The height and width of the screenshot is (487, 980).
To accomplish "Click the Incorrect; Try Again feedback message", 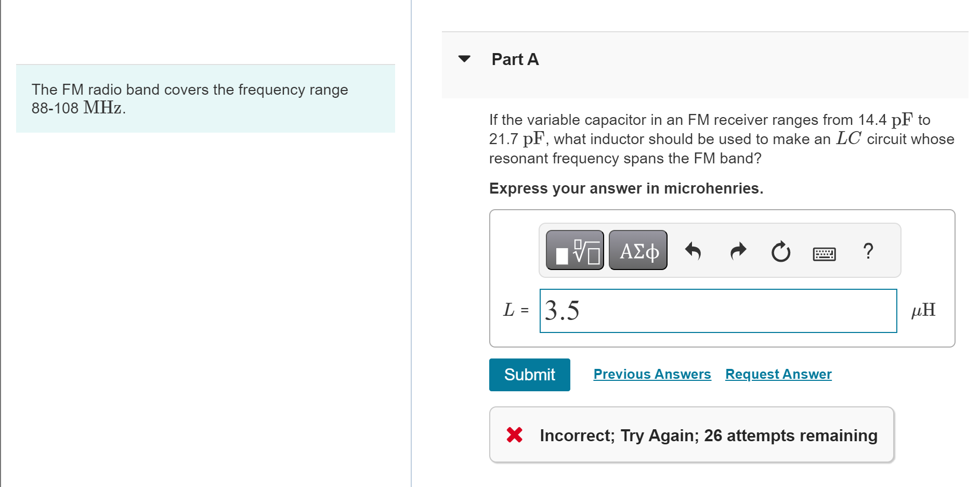I will (709, 435).
